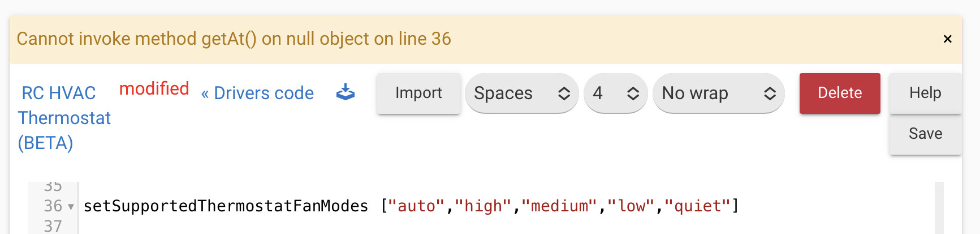Open the Help button
Viewport: 980px width, 234px height.
925,93
